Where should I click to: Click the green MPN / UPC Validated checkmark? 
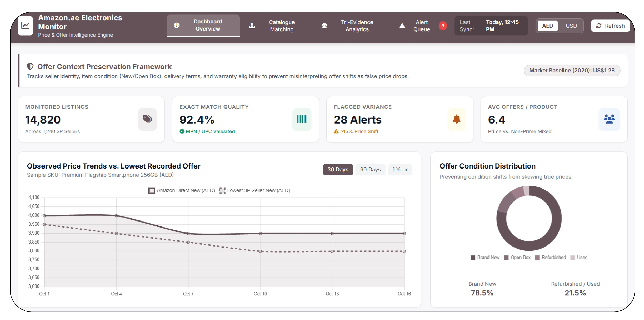coord(182,131)
